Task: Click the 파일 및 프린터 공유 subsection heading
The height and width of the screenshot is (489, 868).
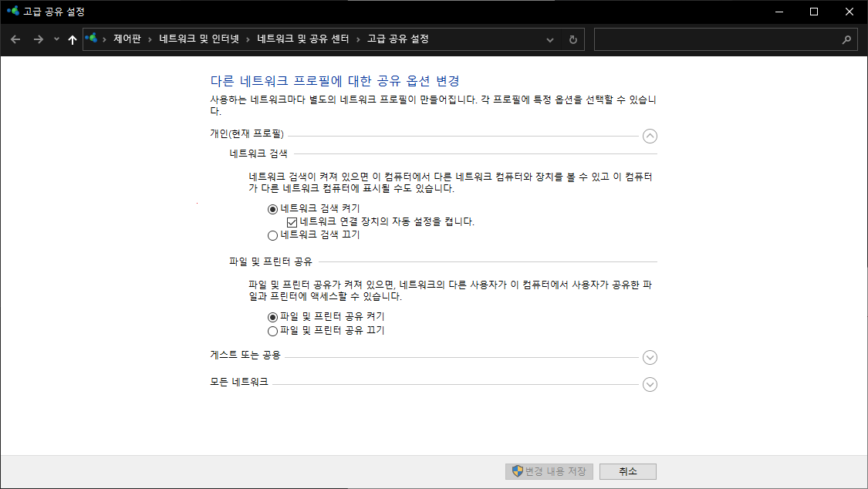Action: coord(271,261)
